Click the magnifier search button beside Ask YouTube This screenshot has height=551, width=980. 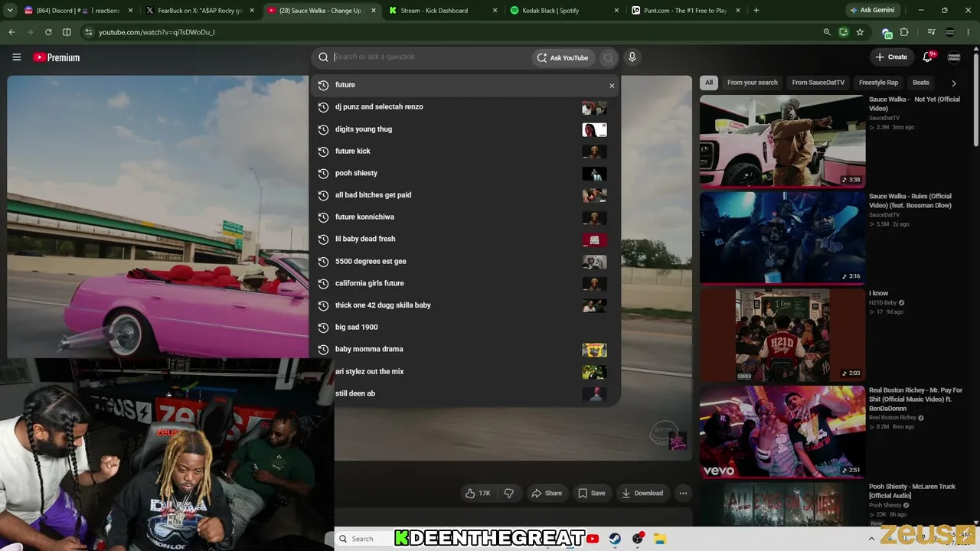tap(608, 57)
